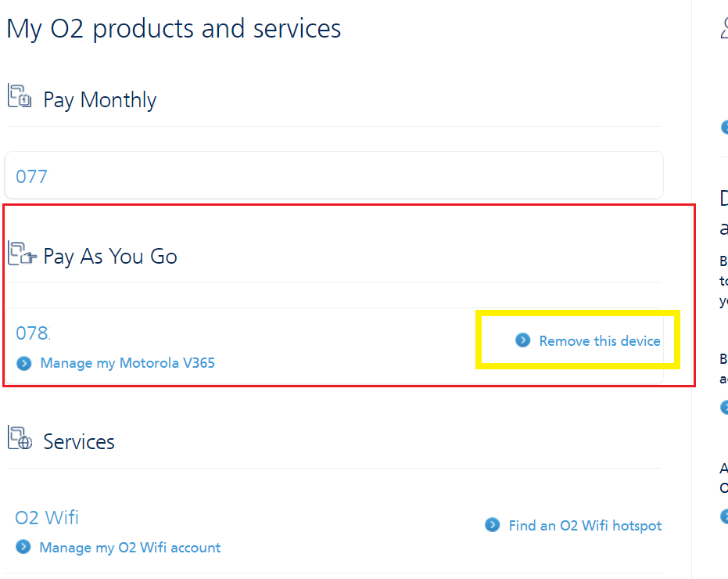Click the Services globe device icon
The image size is (728, 579).
[20, 438]
